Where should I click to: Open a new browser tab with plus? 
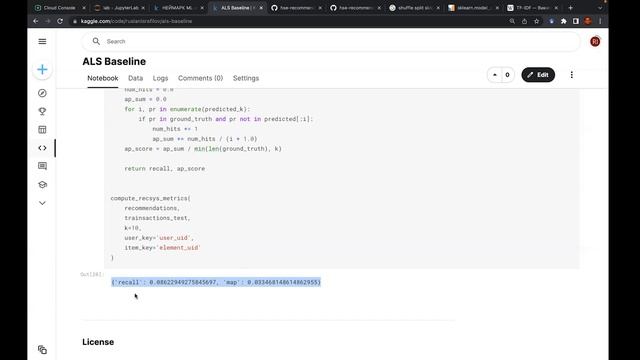[x=570, y=8]
